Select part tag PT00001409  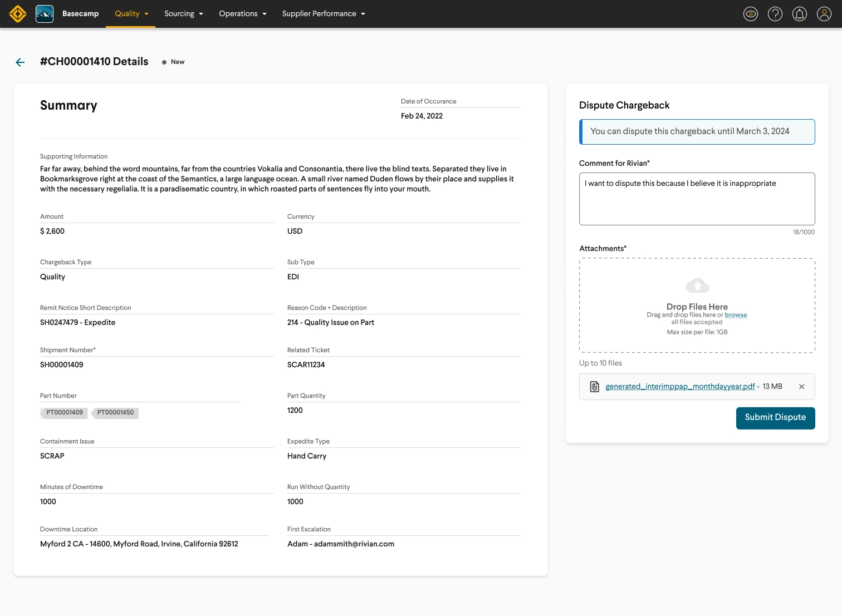pos(64,413)
